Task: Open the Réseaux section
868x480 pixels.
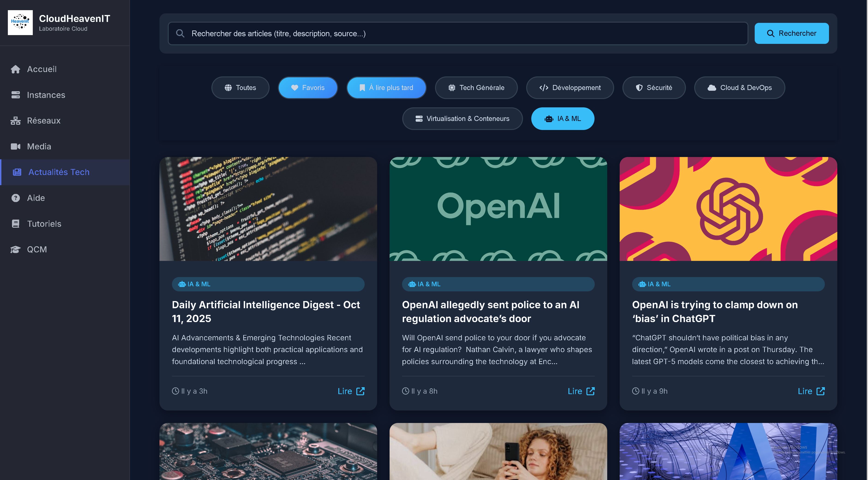Action: [x=65, y=121]
